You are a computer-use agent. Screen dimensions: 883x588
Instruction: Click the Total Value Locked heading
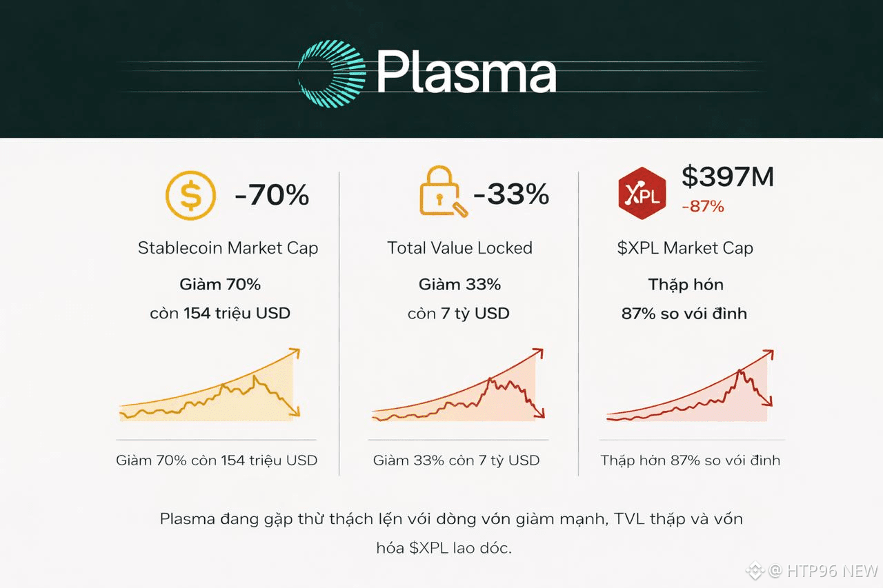pos(459,248)
